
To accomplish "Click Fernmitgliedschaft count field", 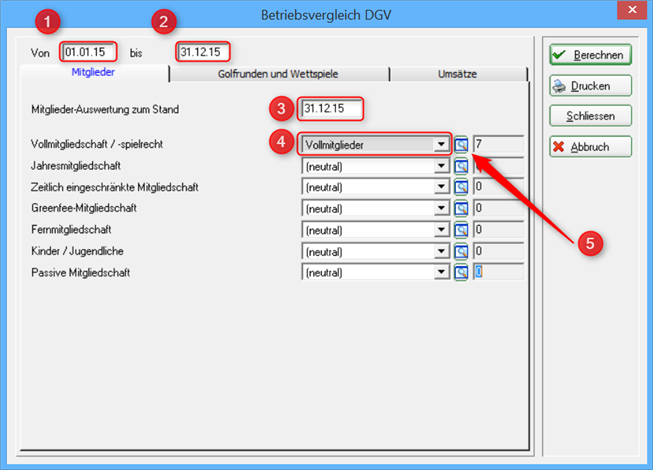I will click(x=498, y=230).
